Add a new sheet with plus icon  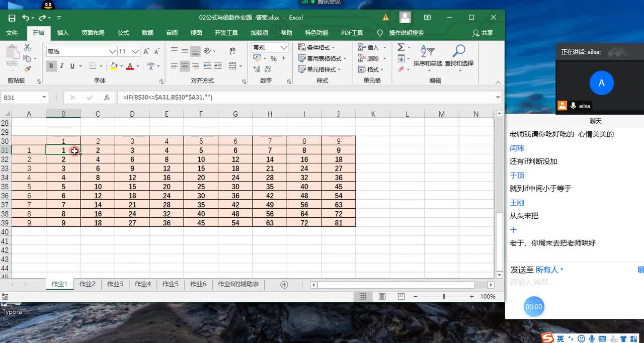tap(284, 285)
